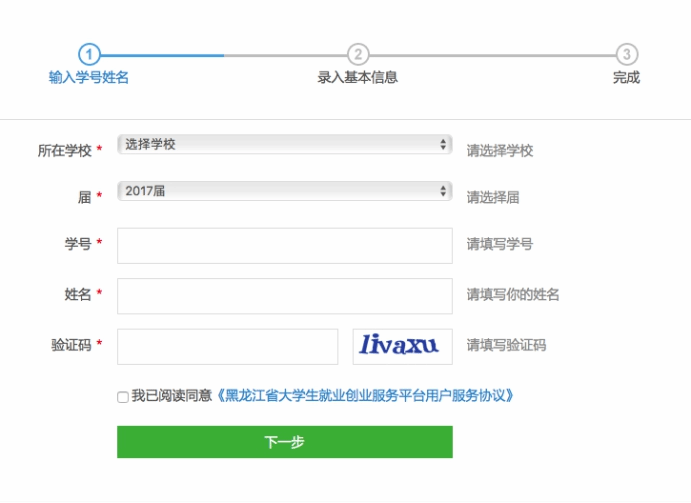Click step 3 circle icon
The image size is (691, 503).
[627, 55]
